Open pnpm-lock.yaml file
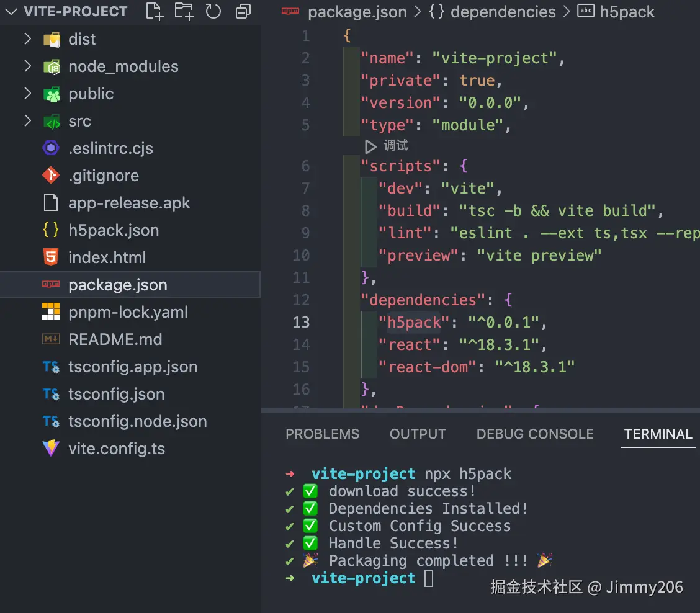Image resolution: width=700 pixels, height=613 pixels. pos(128,312)
